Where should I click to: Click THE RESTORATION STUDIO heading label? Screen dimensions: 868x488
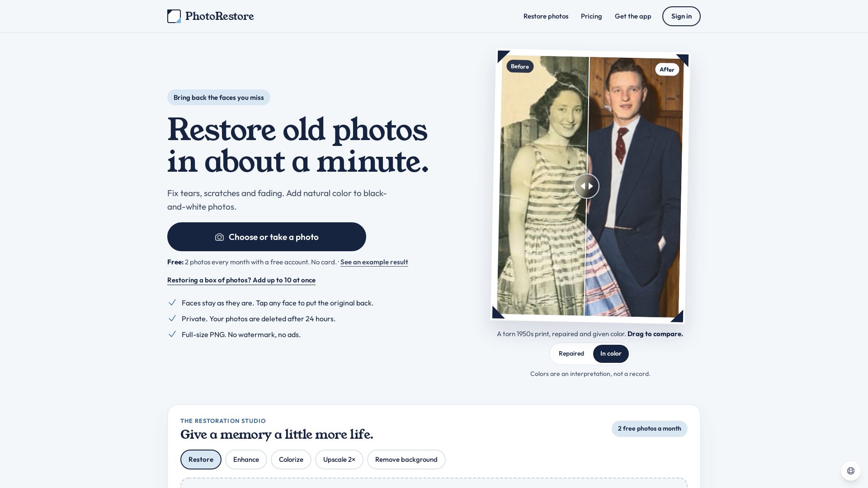(223, 421)
